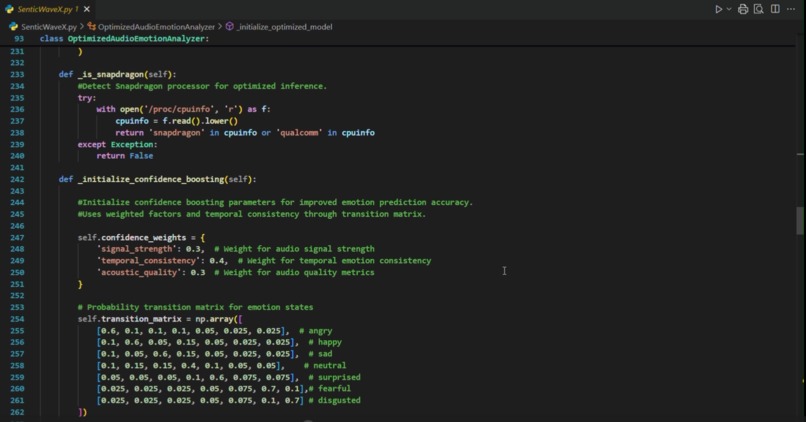This screenshot has height=422, width=806.
Task: Click the magnifier preview icon in the toolbar
Action: [x=759, y=9]
